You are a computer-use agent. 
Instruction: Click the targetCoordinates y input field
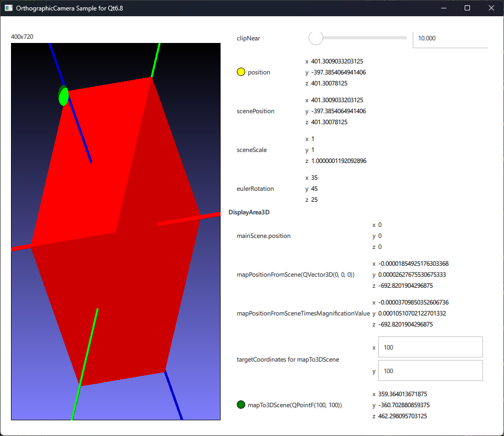click(431, 370)
